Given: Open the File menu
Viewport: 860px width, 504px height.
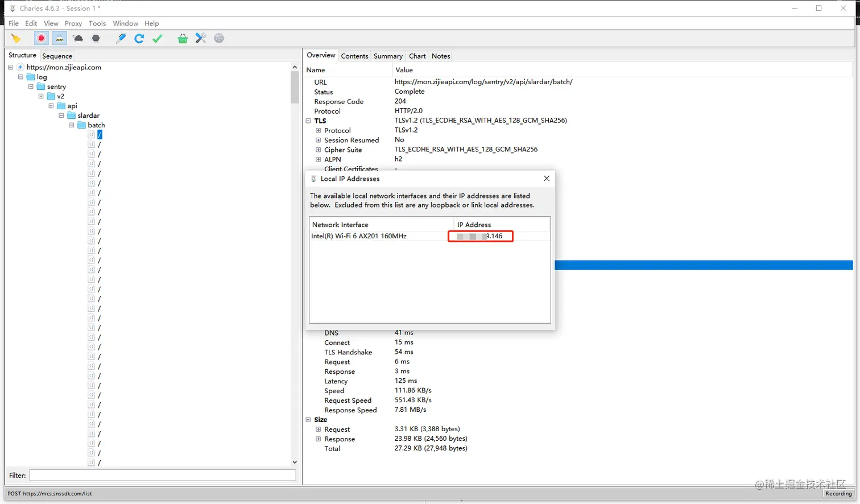Looking at the screenshot, I should tap(14, 23).
